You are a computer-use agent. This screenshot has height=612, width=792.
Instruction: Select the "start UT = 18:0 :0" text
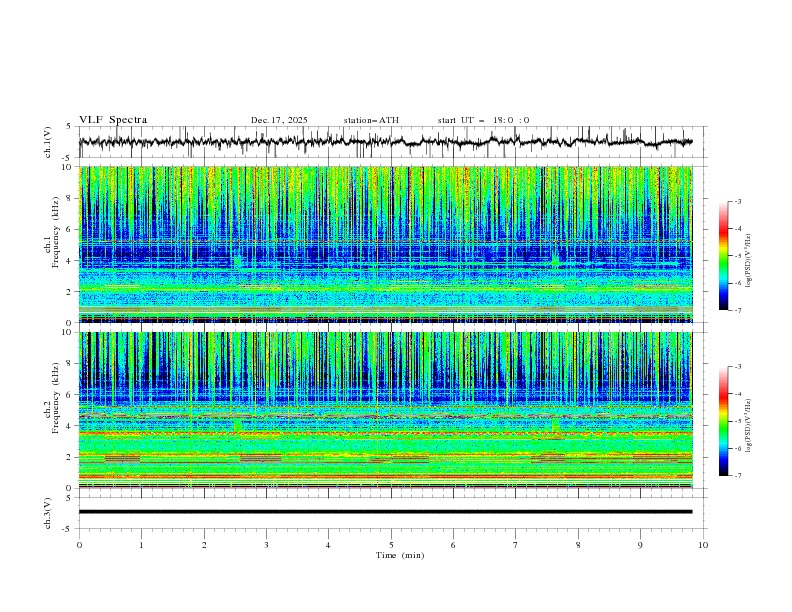[483, 120]
